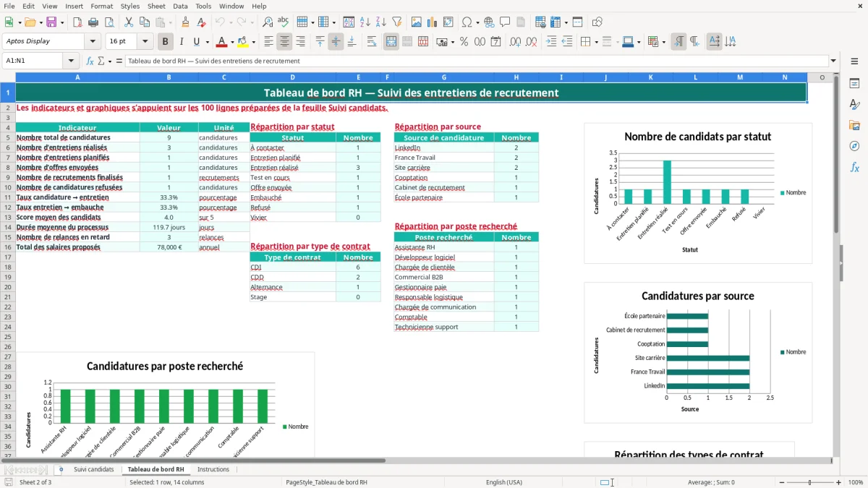
Task: Open the Sheet menu
Action: (156, 6)
